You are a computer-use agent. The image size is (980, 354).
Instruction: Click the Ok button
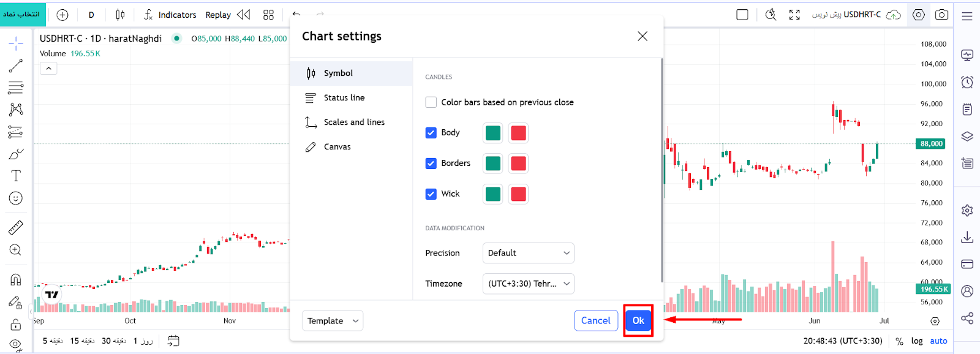click(x=638, y=320)
